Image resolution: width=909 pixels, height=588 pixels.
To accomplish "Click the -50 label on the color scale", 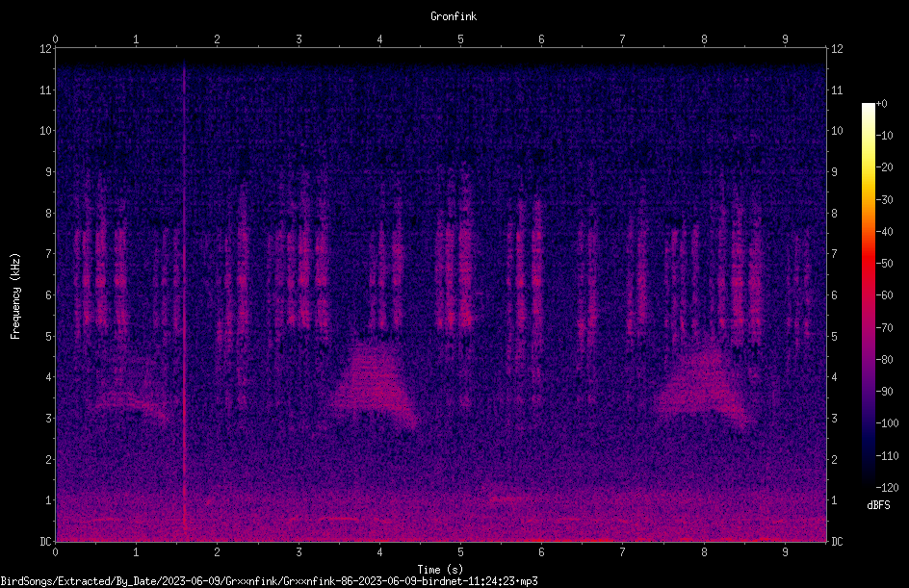I will point(884,264).
